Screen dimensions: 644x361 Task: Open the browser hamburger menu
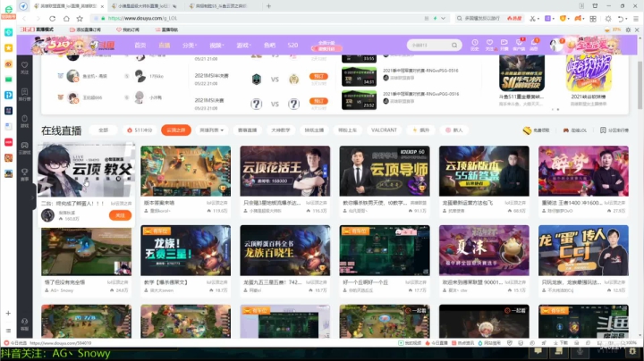636,19
